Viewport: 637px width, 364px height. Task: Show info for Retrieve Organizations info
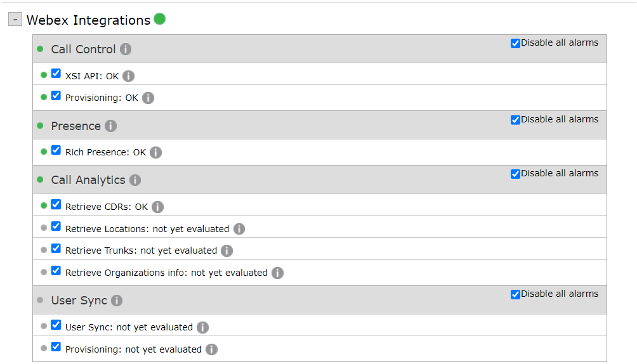pos(277,273)
